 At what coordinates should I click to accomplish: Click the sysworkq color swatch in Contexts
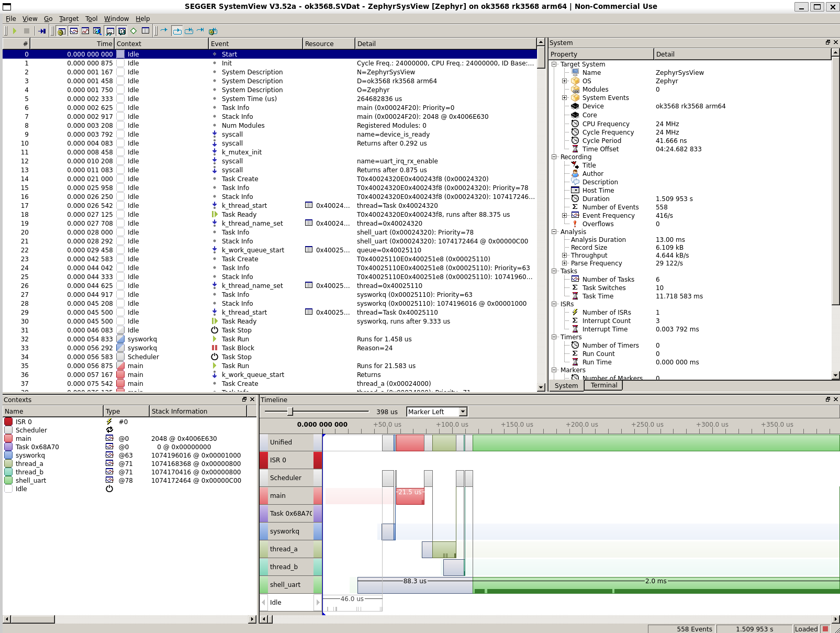(x=8, y=455)
